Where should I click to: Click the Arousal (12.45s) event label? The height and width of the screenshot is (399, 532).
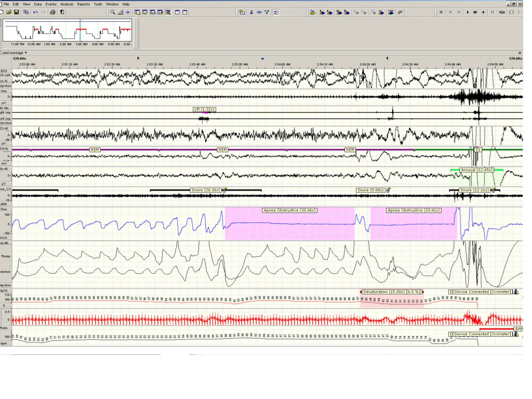click(476, 170)
